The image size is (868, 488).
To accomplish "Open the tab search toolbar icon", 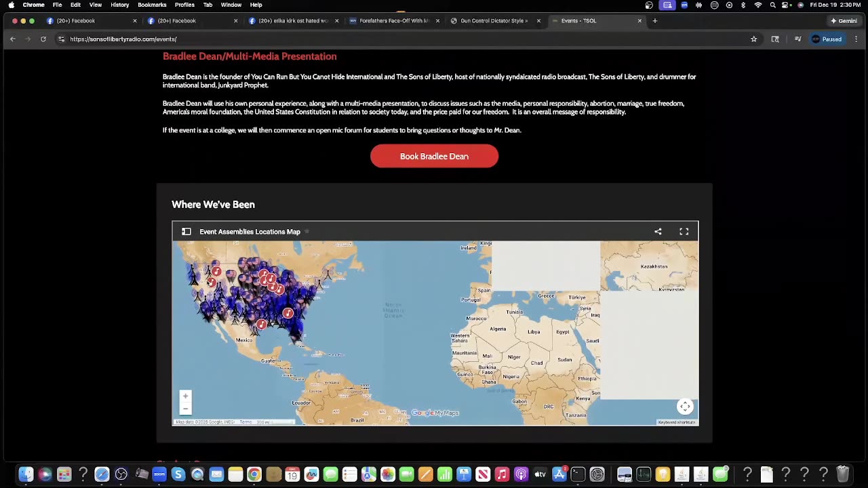I will [775, 39].
